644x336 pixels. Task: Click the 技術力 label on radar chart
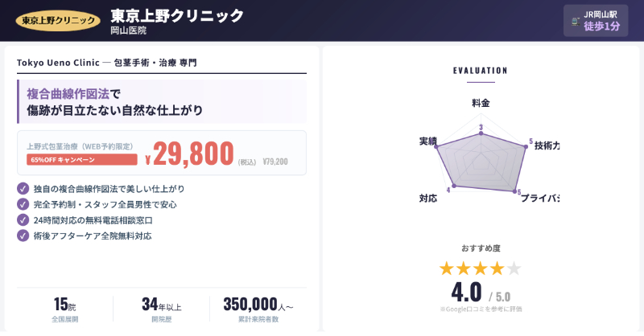click(547, 145)
